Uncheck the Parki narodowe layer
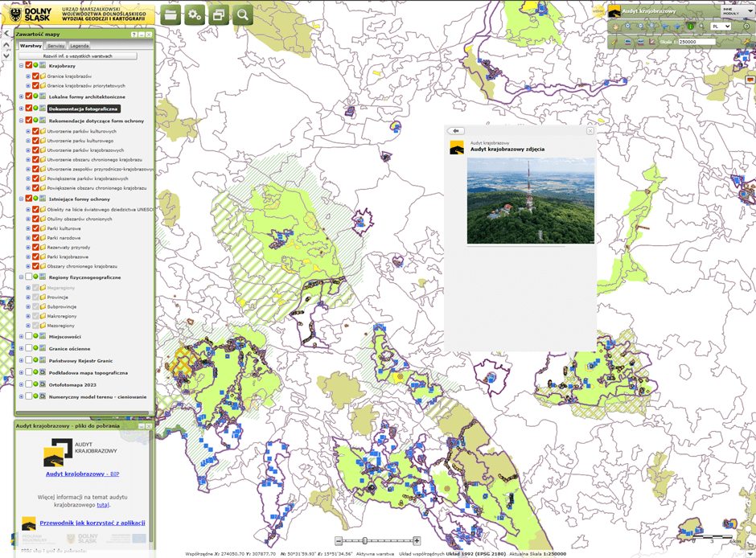The width and height of the screenshot is (756, 558). 35,238
